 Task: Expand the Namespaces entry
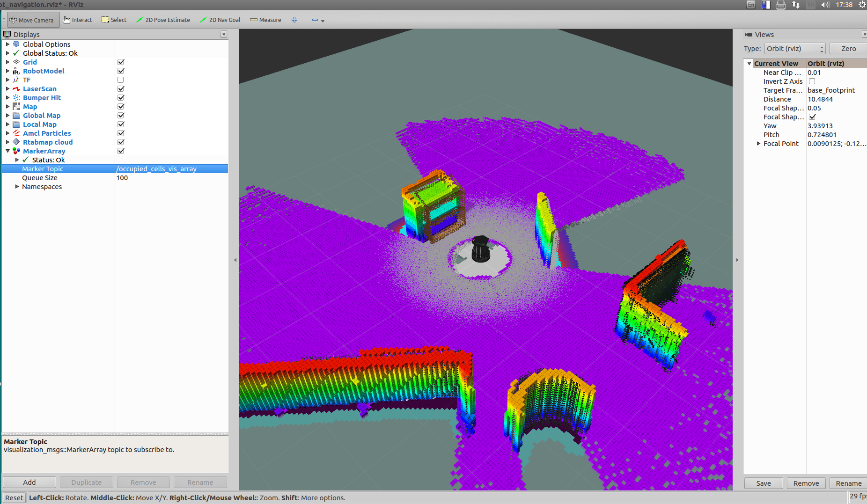[17, 186]
